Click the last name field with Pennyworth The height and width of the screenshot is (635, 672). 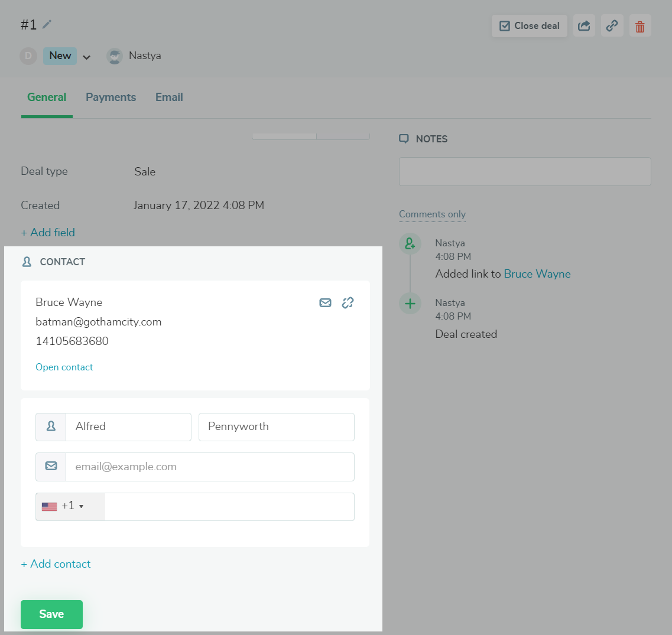click(x=277, y=426)
